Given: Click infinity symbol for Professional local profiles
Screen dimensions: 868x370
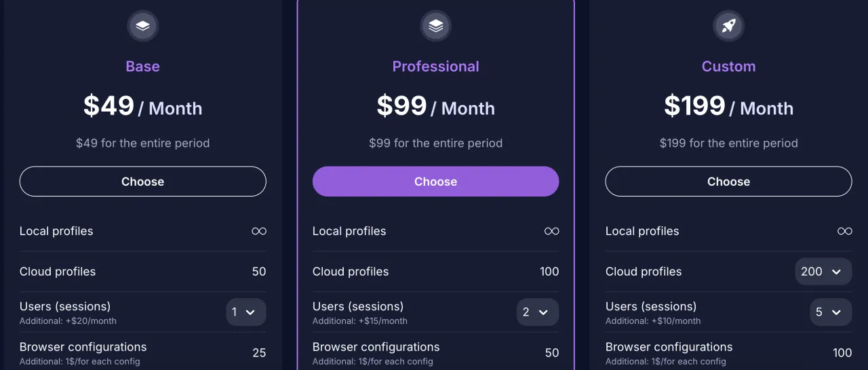Looking at the screenshot, I should tap(552, 231).
